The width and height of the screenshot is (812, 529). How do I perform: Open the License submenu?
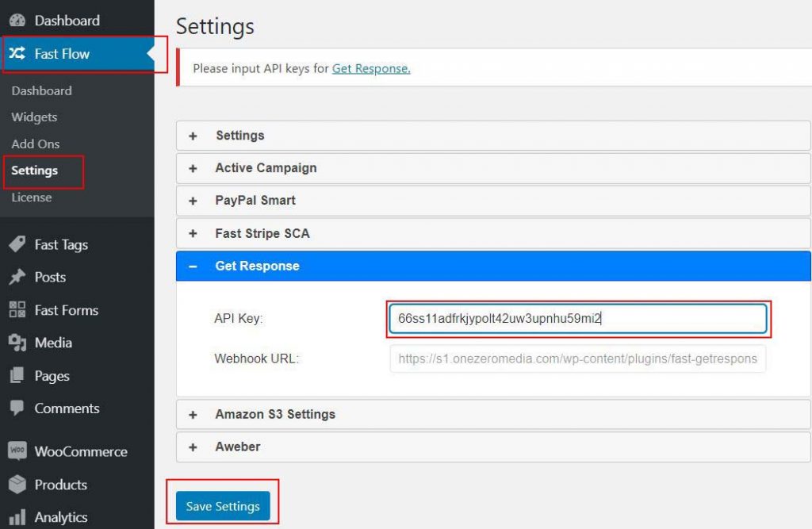[x=32, y=197]
